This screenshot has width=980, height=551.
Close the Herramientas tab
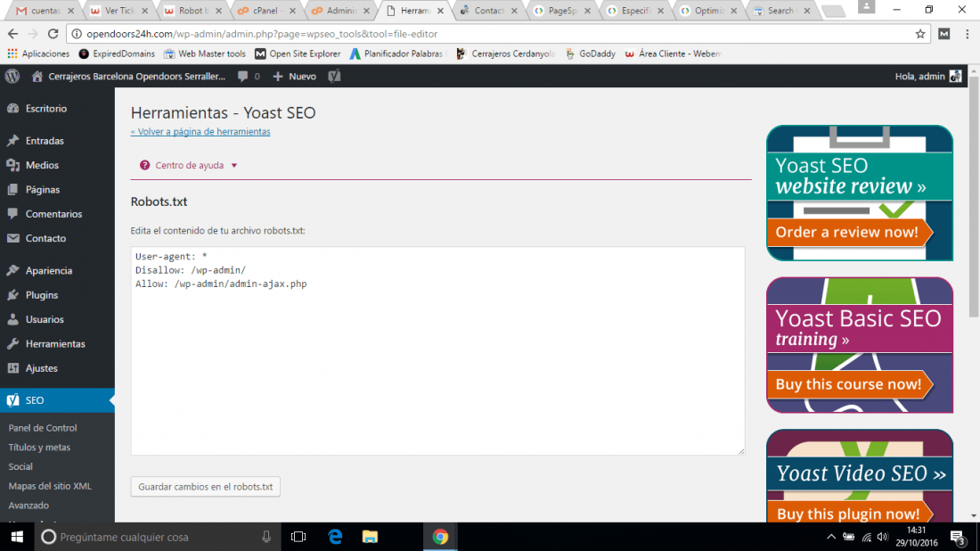tap(441, 11)
